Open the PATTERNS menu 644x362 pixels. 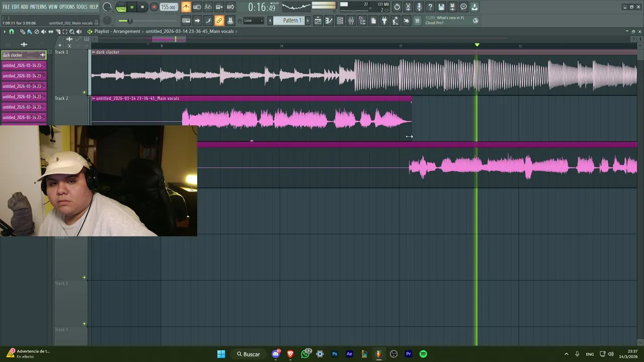tap(38, 7)
